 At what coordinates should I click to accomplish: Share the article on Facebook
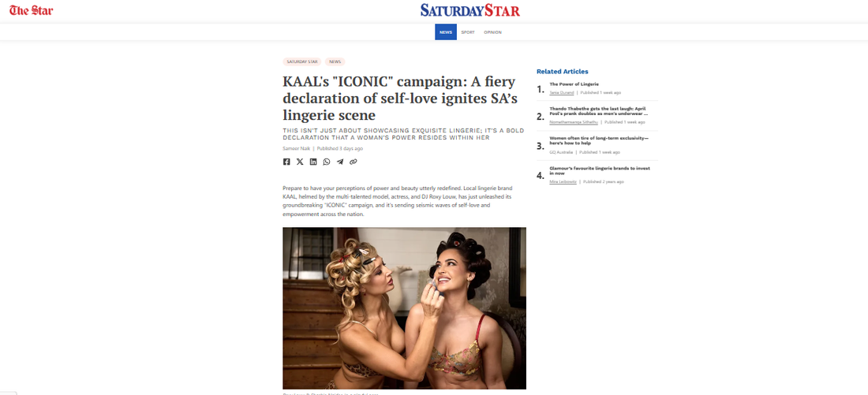[286, 162]
